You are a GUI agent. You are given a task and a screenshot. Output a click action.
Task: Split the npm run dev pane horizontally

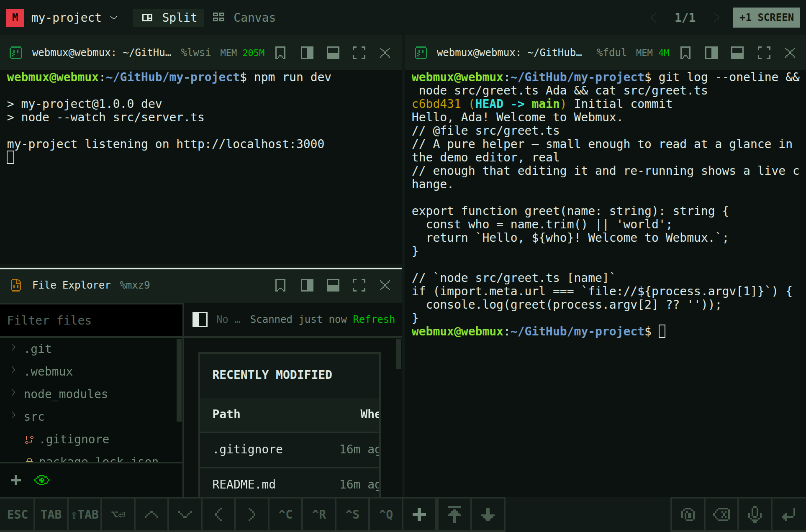(x=333, y=53)
